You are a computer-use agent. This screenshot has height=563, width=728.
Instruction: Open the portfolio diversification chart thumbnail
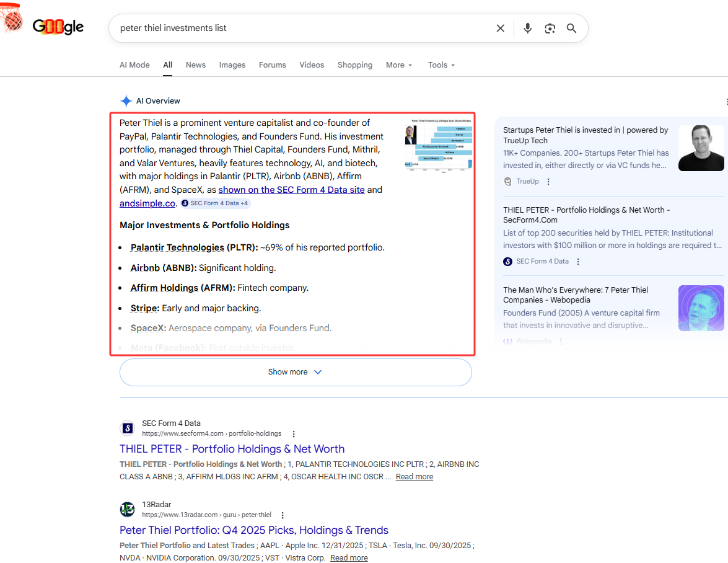tap(438, 146)
